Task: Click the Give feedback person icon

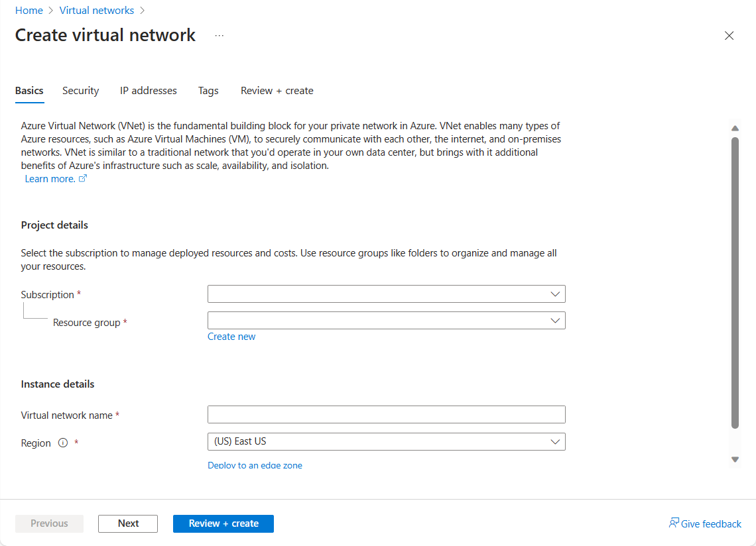Action: 674,523
